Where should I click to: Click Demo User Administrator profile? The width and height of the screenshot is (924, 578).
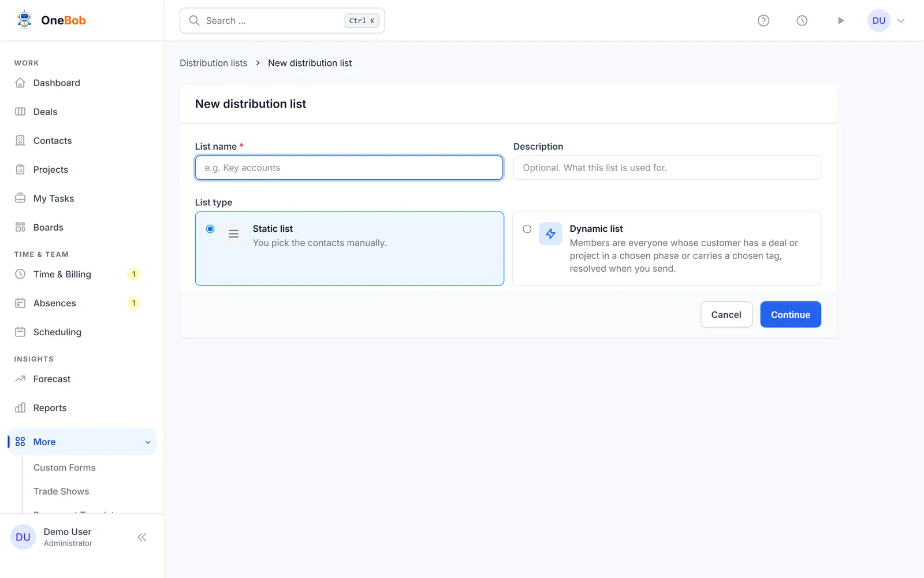coord(68,538)
